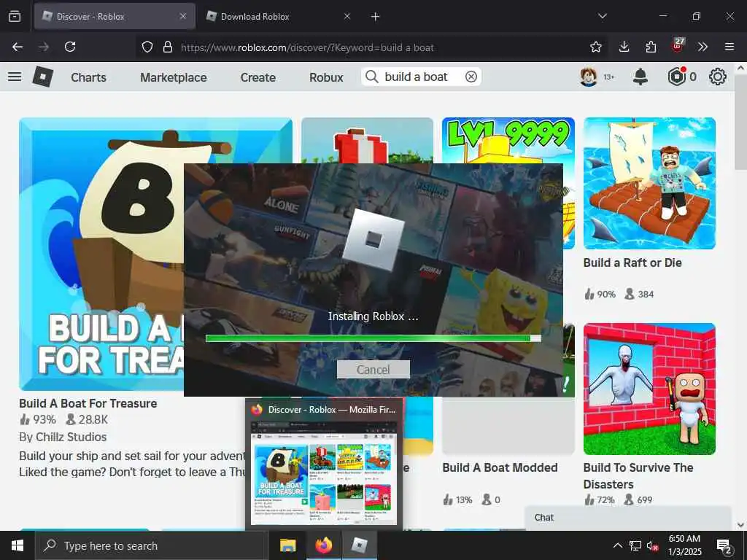This screenshot has width=747, height=560.
Task: Click the Firefox taskbar icon
Action: tap(323, 545)
